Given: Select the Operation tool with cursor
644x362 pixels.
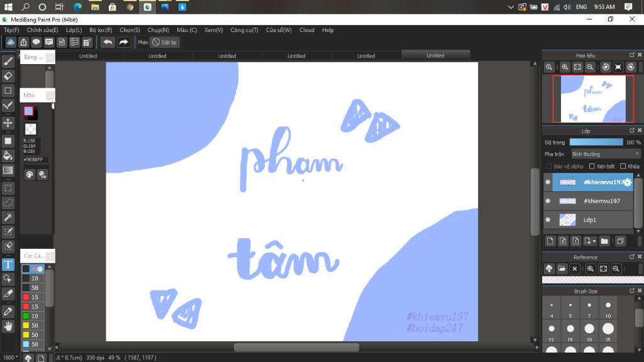Looking at the screenshot, I should coord(8,279).
